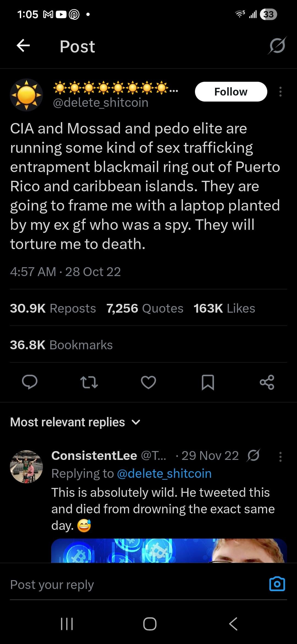
Task: View the 30.9K Reposts list
Action: (53, 308)
